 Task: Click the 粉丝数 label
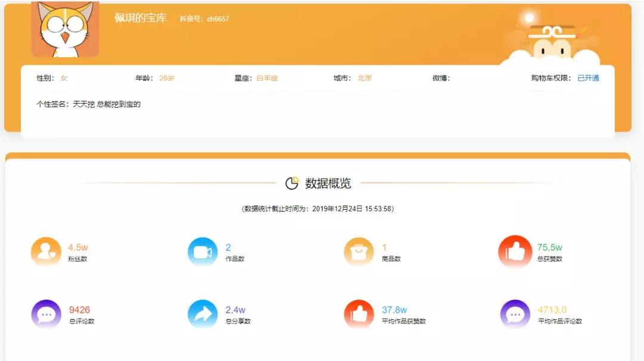(x=78, y=259)
